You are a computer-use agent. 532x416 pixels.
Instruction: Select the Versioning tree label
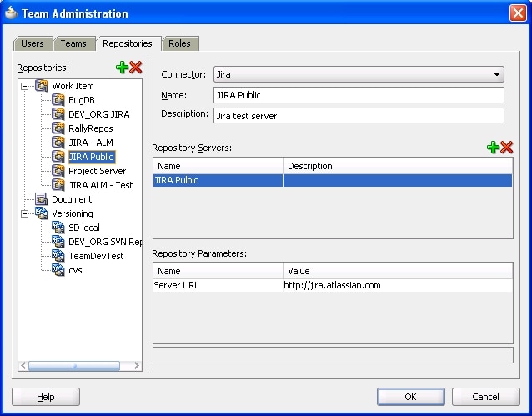(73, 213)
